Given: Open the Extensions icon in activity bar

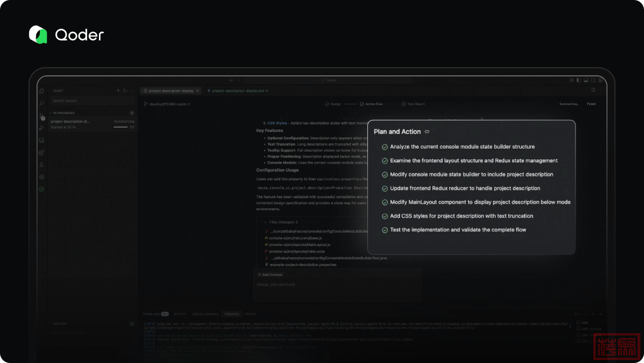Looking at the screenshot, I should click(42, 152).
